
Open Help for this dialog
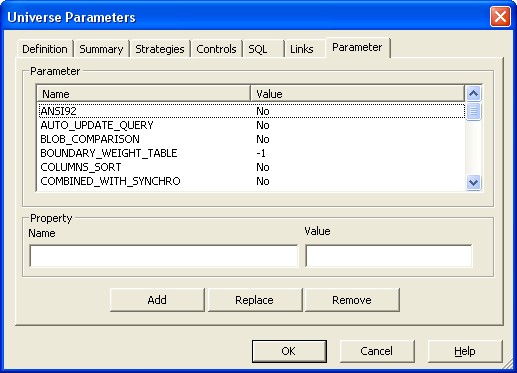[465, 351]
